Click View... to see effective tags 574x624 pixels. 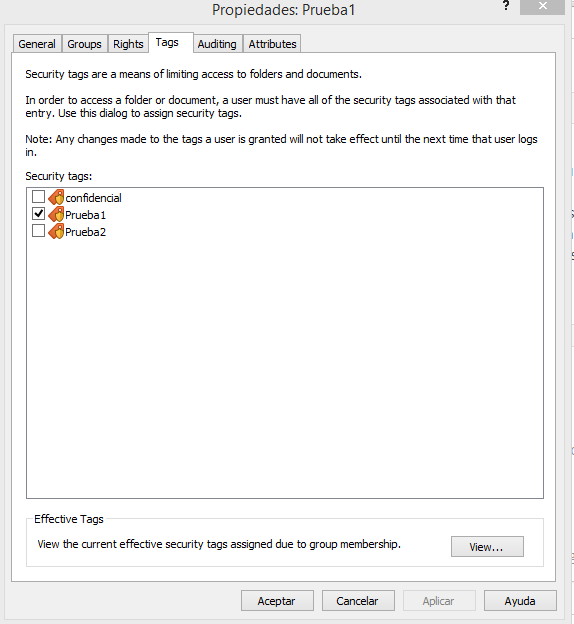[x=487, y=547]
